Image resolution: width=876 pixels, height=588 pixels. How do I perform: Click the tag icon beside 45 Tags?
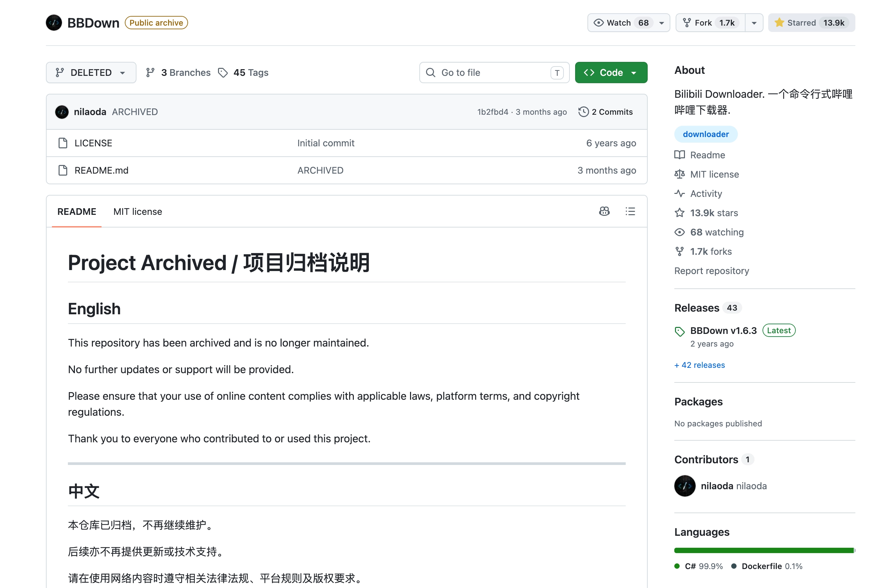223,73
